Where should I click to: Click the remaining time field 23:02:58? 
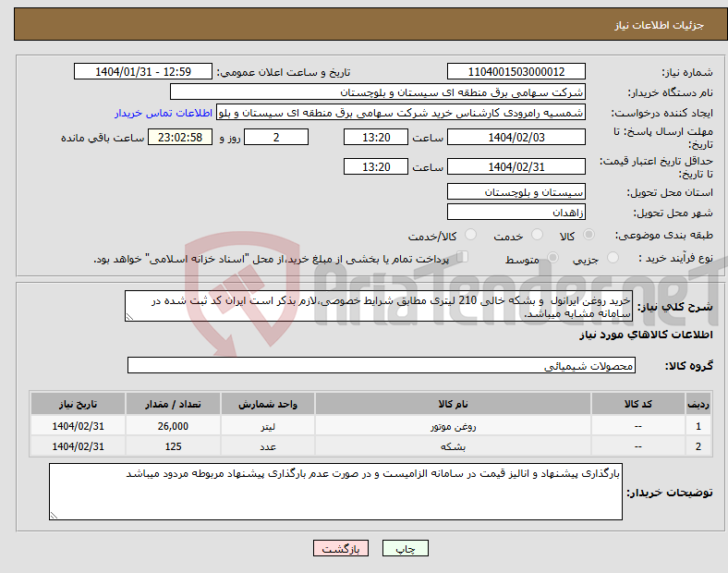180,138
